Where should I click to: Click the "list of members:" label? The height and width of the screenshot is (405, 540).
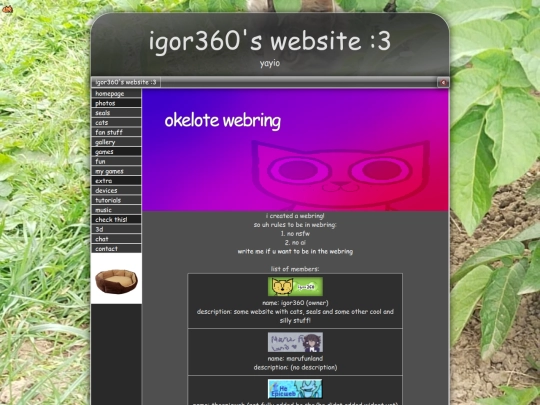tap(295, 269)
